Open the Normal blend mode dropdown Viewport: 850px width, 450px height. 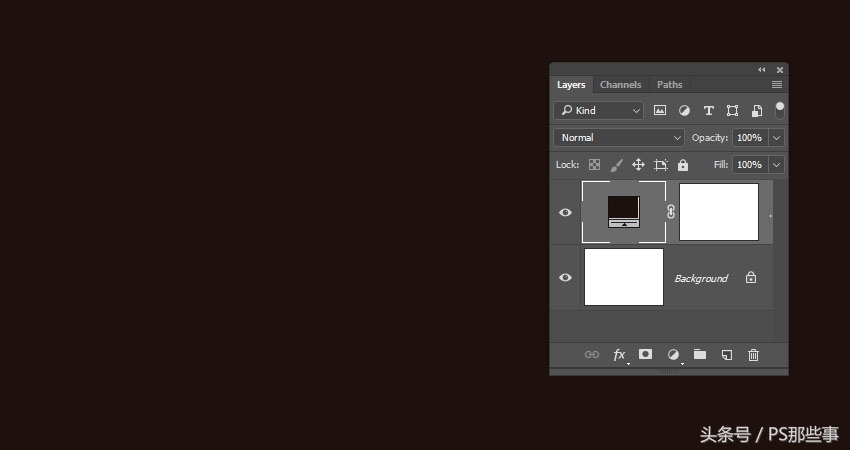click(x=619, y=138)
